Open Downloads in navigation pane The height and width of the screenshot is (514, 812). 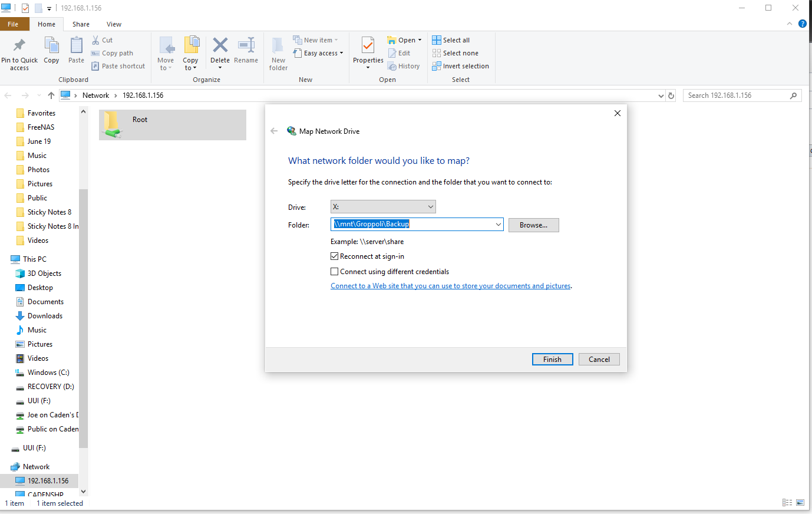click(45, 316)
